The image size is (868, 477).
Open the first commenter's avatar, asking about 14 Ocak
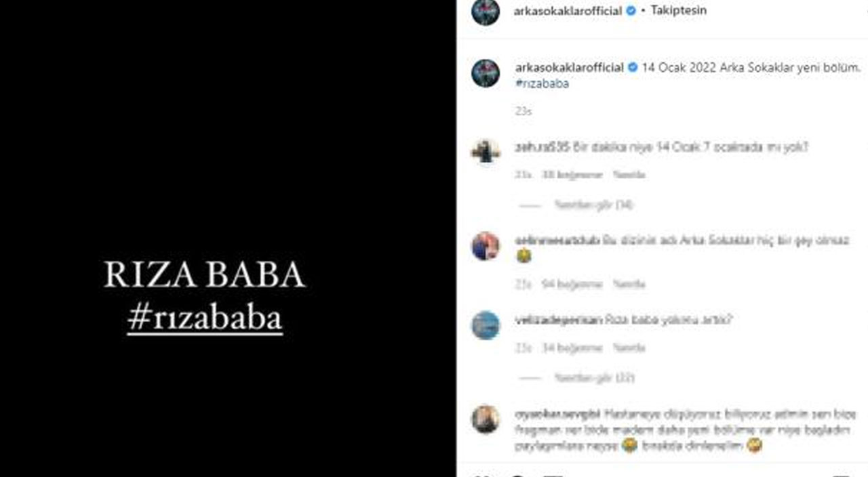[x=486, y=151]
